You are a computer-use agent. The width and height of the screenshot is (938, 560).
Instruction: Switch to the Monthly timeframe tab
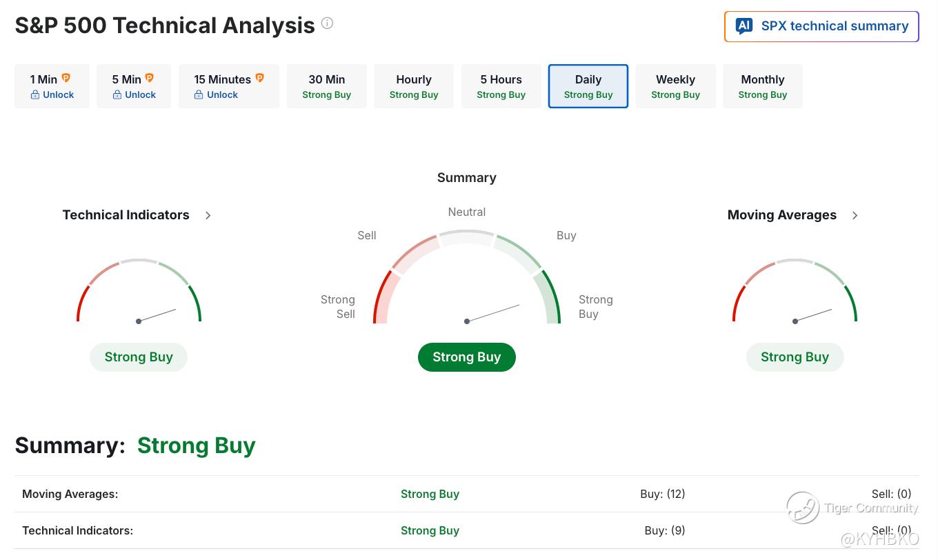pyautogui.click(x=762, y=86)
